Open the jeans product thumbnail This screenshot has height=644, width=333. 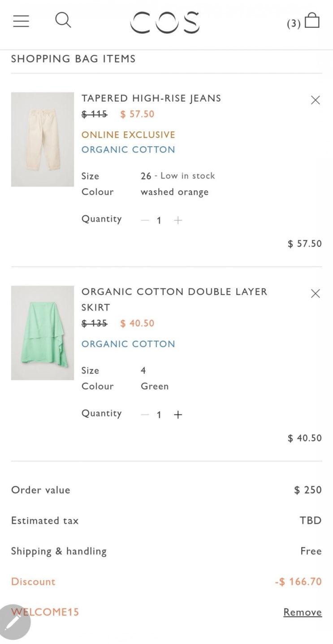pos(43,139)
